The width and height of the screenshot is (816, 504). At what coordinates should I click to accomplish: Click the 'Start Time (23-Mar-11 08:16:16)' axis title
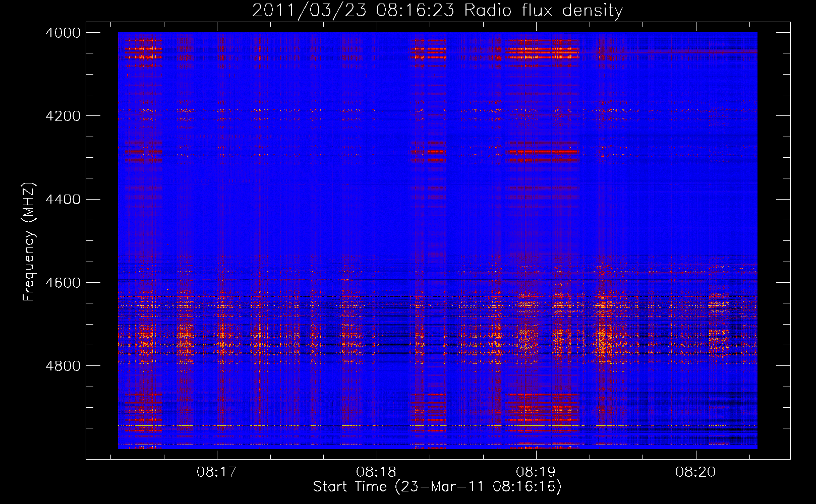[x=437, y=487]
